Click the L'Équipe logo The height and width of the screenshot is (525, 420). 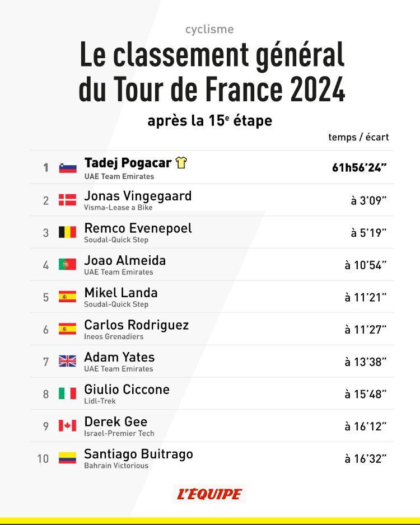tap(209, 494)
